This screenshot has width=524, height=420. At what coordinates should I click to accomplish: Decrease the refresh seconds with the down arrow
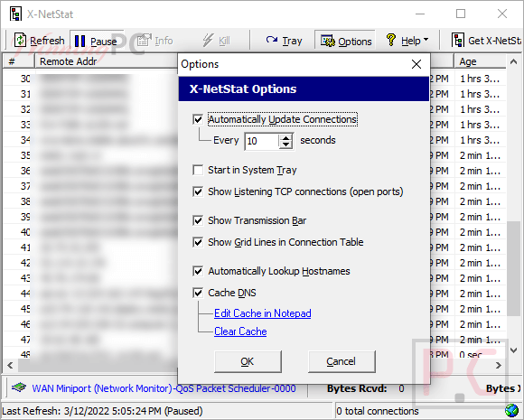285,145
